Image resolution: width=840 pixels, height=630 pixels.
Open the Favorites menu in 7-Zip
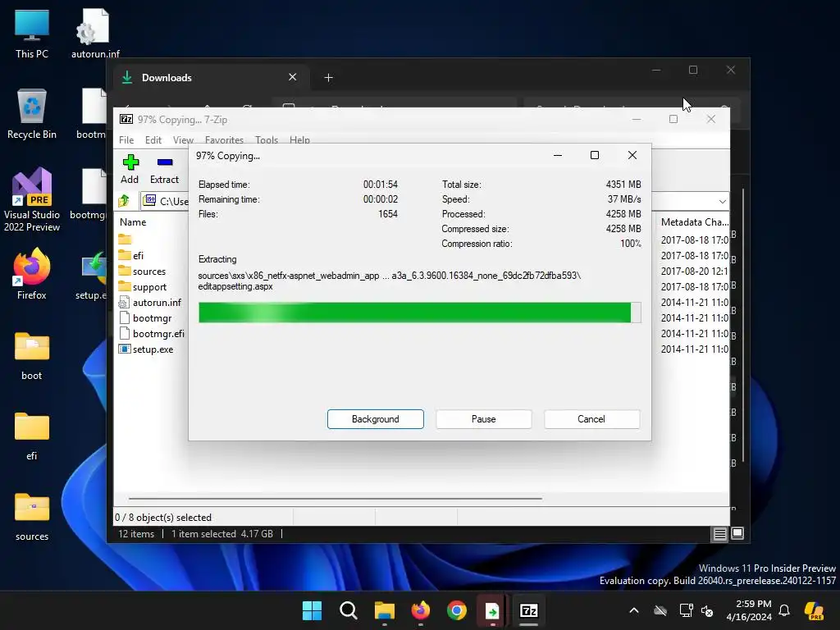(224, 139)
